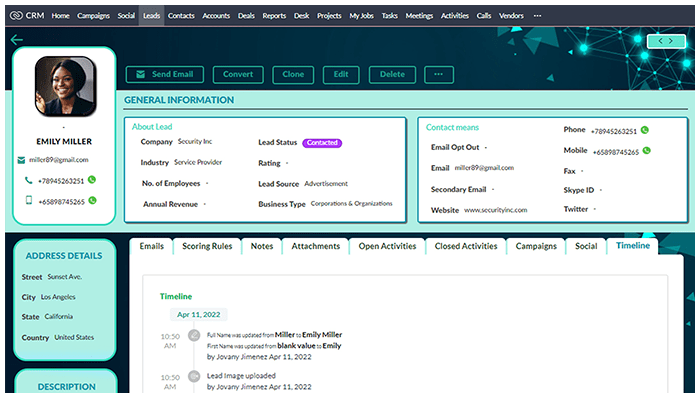Open the Campaigns module in the top navigation
The width and height of the screenshot is (700, 398).
coord(93,16)
